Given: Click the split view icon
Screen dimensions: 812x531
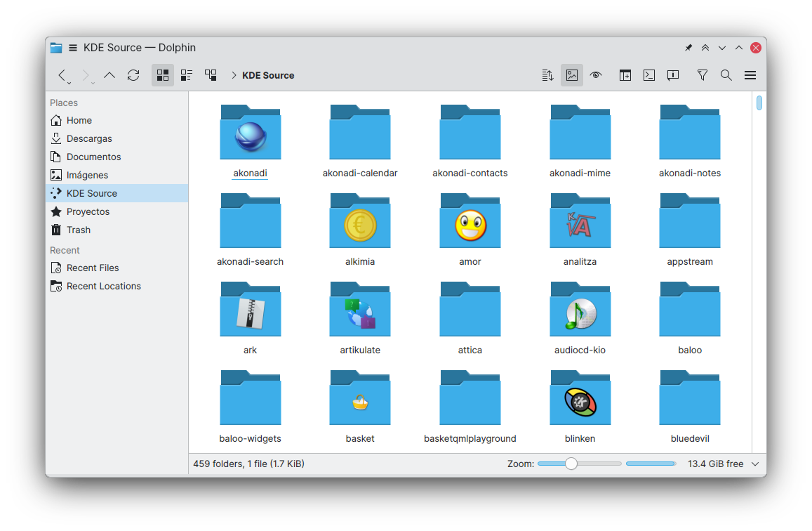Looking at the screenshot, I should point(625,75).
